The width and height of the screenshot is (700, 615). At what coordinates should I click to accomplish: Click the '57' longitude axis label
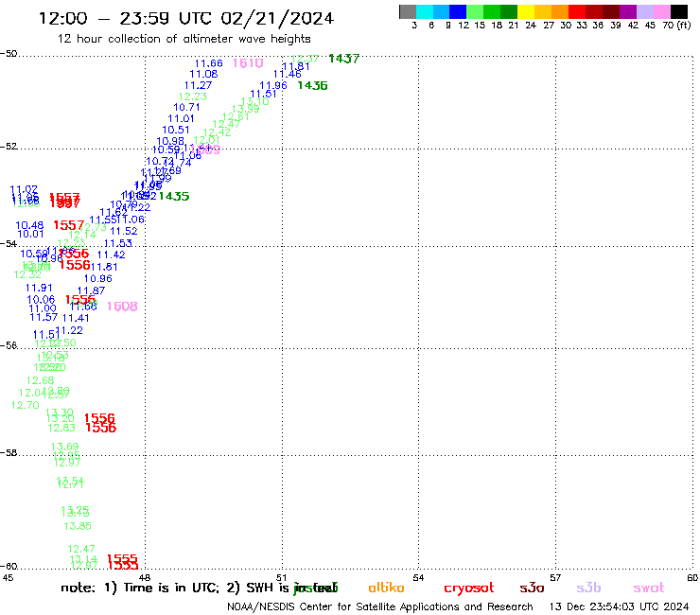(x=555, y=578)
